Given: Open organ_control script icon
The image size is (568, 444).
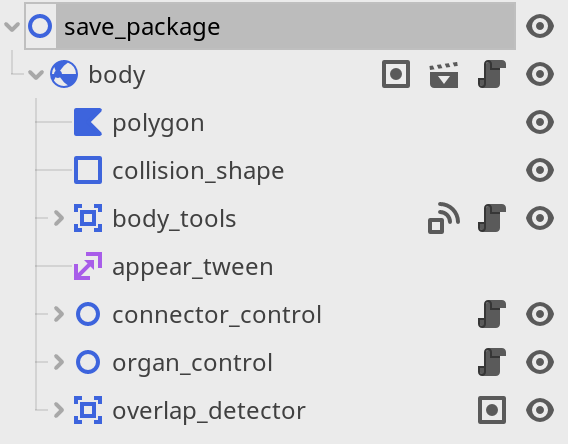Looking at the screenshot, I should tap(492, 362).
